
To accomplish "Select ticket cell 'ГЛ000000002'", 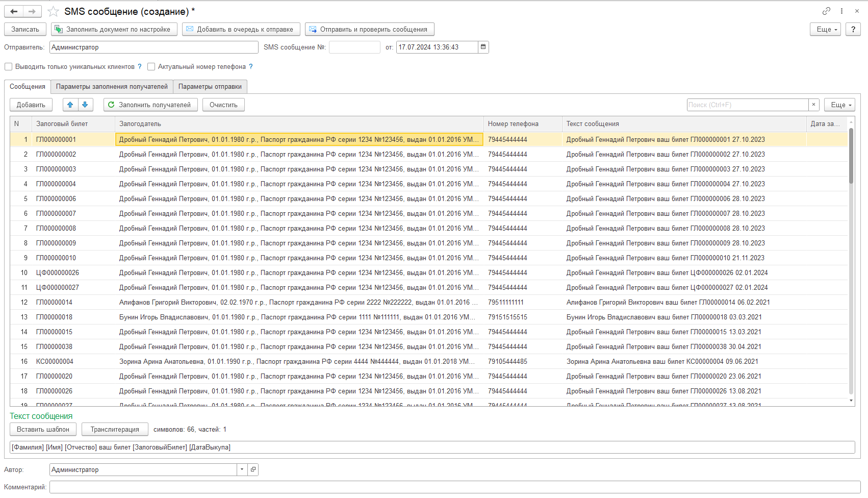I will click(x=73, y=154).
